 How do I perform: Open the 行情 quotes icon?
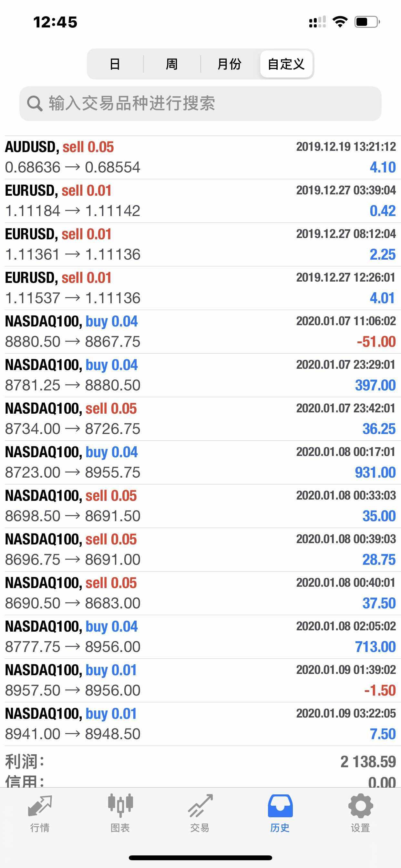(40, 806)
